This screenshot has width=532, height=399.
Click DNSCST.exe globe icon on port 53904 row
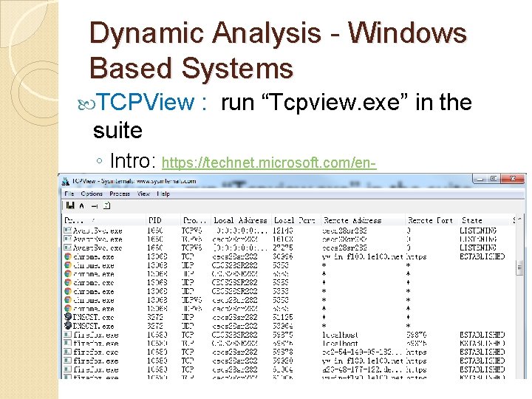coord(68,326)
